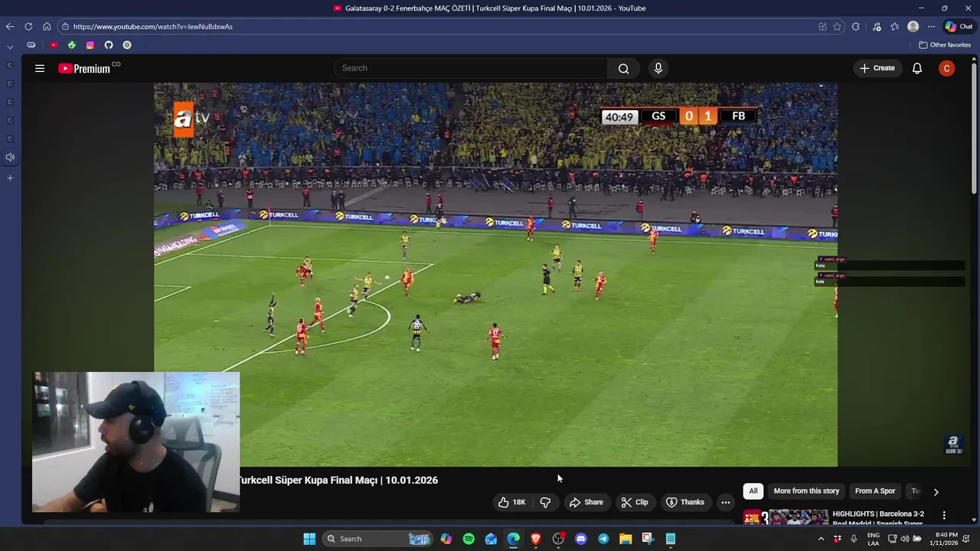Select the From A Spor chip
Screen dimensions: 980x551
[875, 491]
